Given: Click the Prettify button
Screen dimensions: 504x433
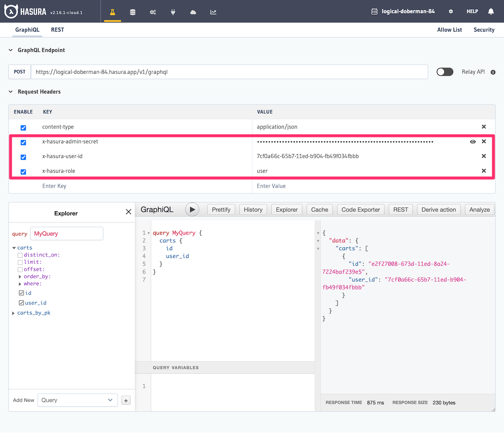Looking at the screenshot, I should [221, 209].
